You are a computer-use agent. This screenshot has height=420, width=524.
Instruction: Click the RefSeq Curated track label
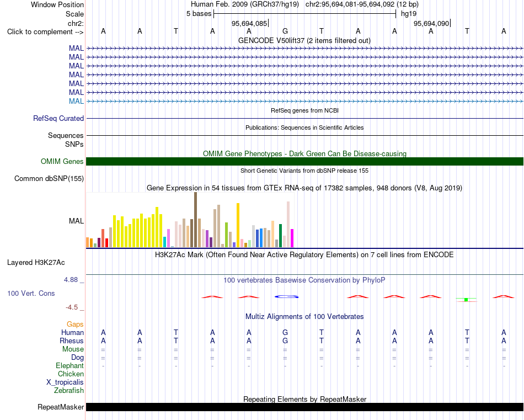pyautogui.click(x=58, y=118)
